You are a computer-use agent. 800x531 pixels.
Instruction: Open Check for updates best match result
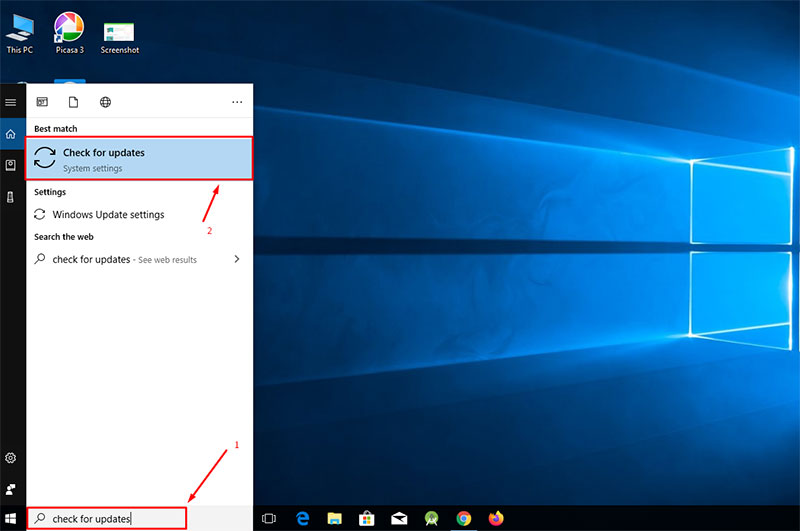[x=139, y=159]
